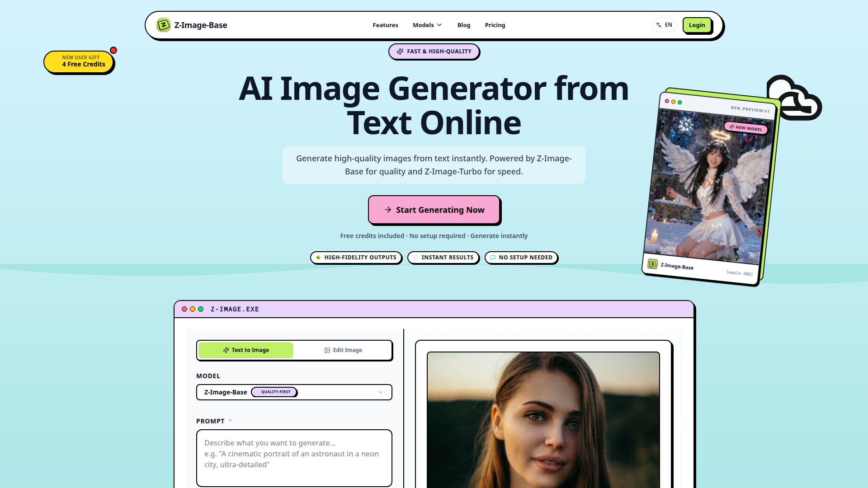The width and height of the screenshot is (868, 488).
Task: Click the Z-Image-Base logo icon
Action: tap(163, 25)
